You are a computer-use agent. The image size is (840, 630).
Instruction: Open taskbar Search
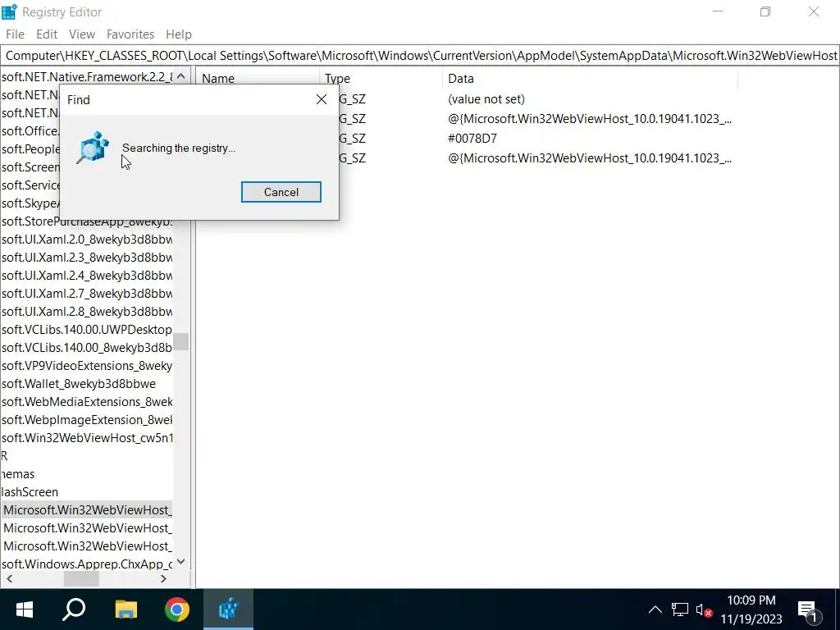pos(74,609)
